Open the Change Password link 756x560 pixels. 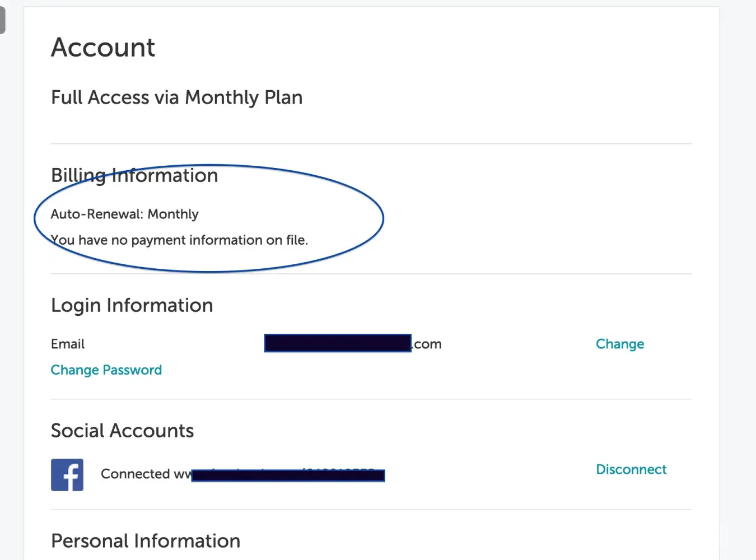tap(106, 370)
